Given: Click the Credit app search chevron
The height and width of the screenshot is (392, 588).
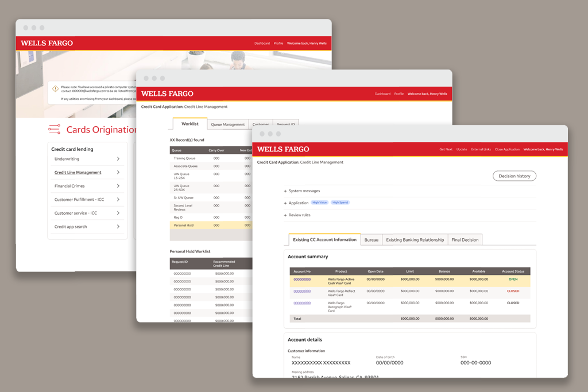Looking at the screenshot, I should (118, 227).
